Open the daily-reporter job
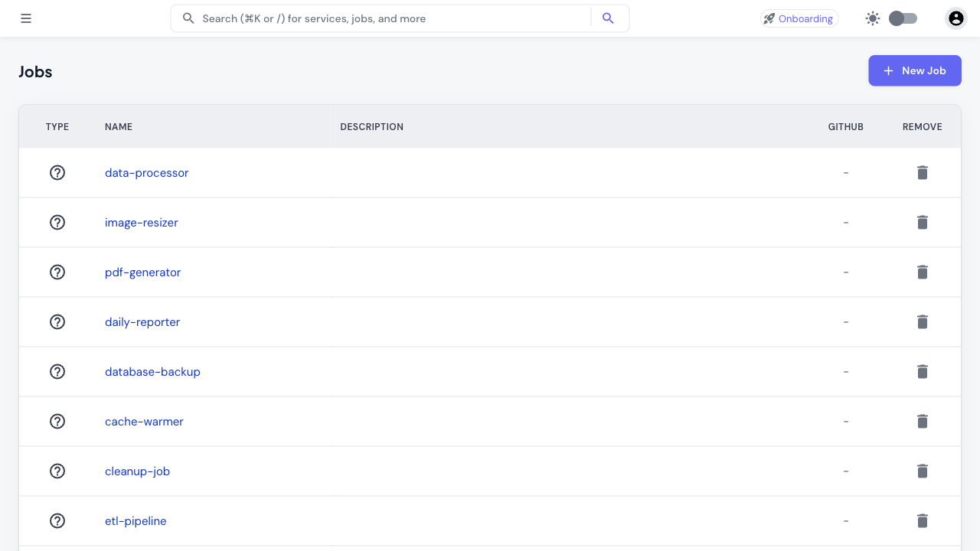This screenshot has width=980, height=551. coord(142,321)
